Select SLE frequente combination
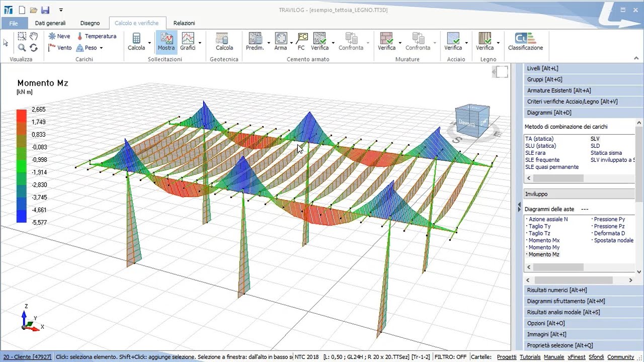644x362 pixels. coord(542,160)
